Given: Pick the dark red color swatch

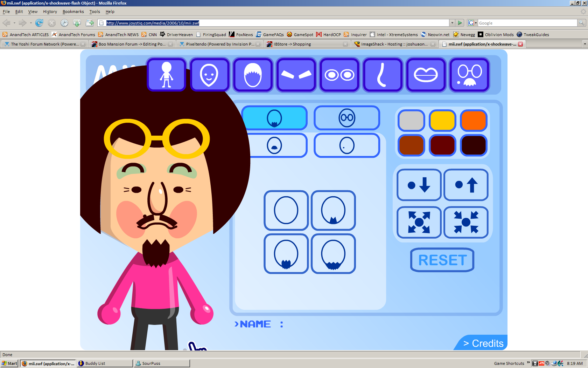Looking at the screenshot, I should click(442, 145).
